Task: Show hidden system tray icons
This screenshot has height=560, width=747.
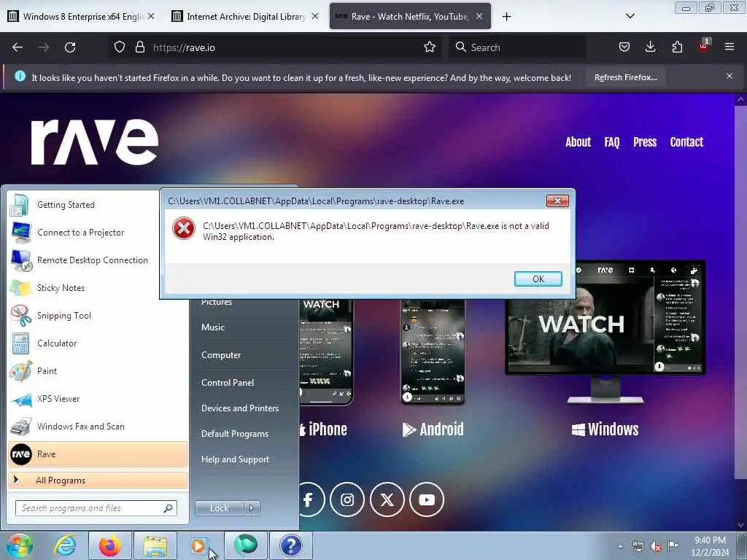Action: click(620, 546)
